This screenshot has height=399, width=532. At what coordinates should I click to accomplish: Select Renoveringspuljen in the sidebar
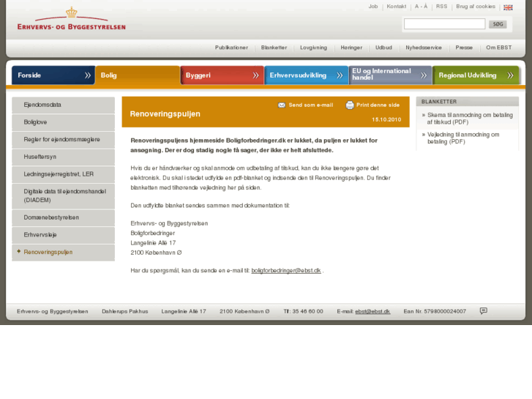click(63, 253)
